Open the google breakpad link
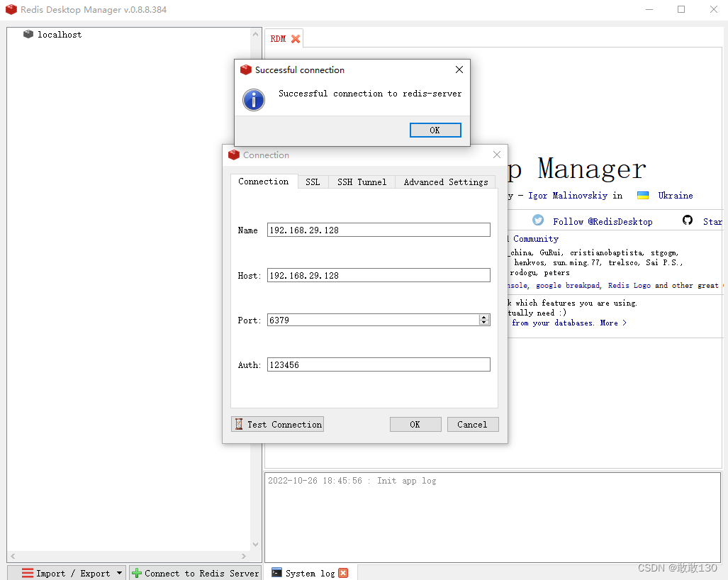 click(x=569, y=286)
